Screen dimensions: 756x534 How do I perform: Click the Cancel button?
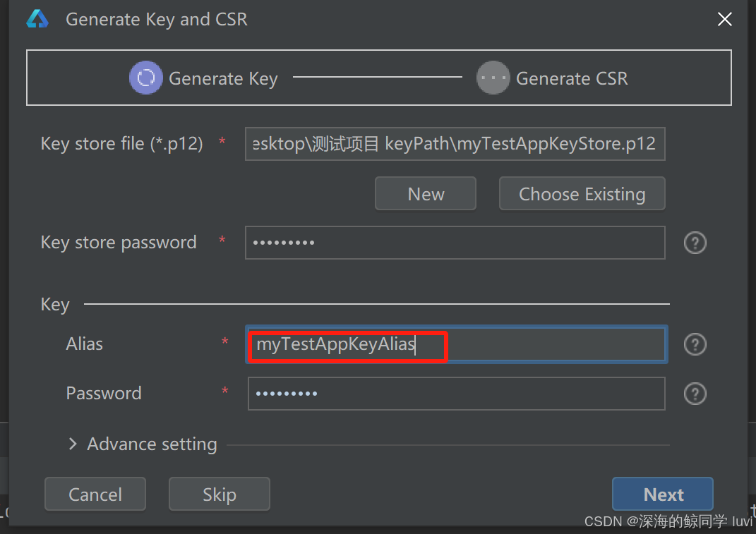(95, 494)
